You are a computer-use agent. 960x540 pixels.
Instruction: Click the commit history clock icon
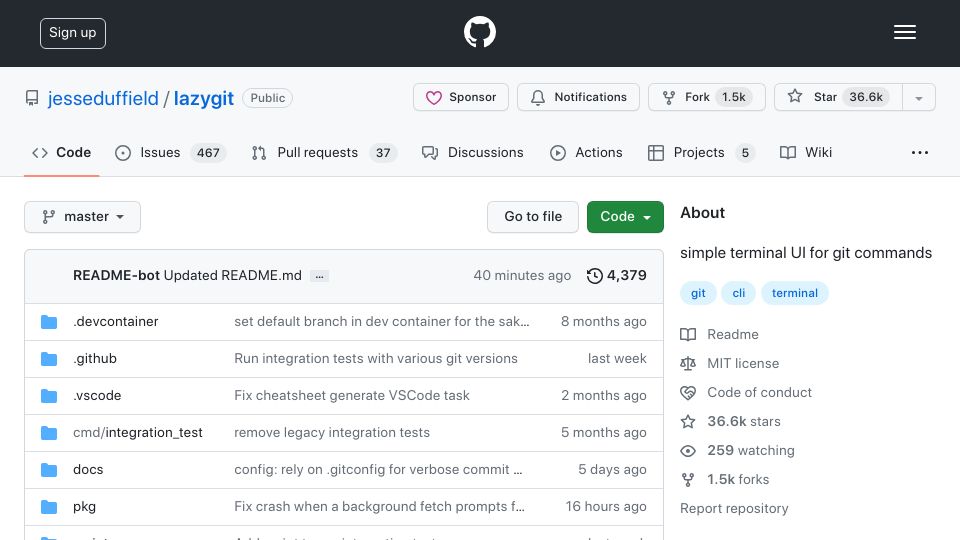[594, 276]
